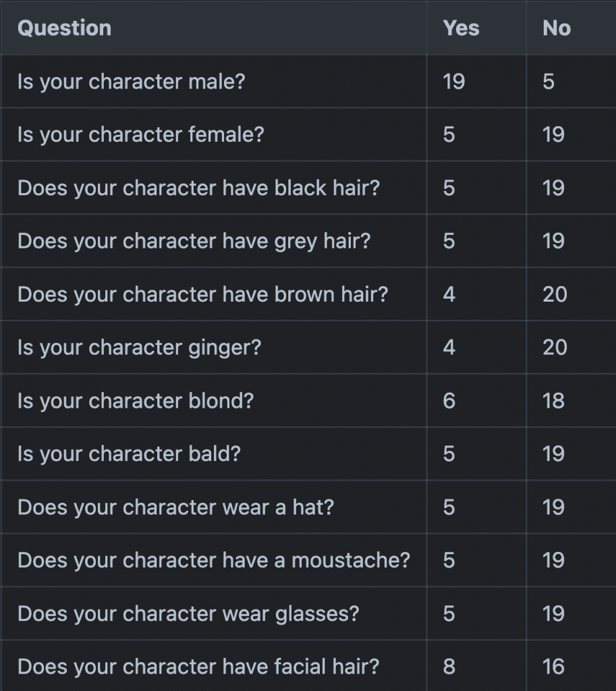The image size is (616, 691).
Task: Click the Yes value 8 for facial hair
Action: pyautogui.click(x=449, y=667)
